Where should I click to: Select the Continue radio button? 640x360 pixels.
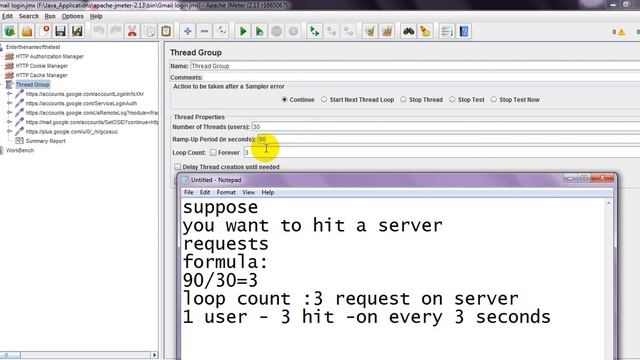tap(284, 100)
